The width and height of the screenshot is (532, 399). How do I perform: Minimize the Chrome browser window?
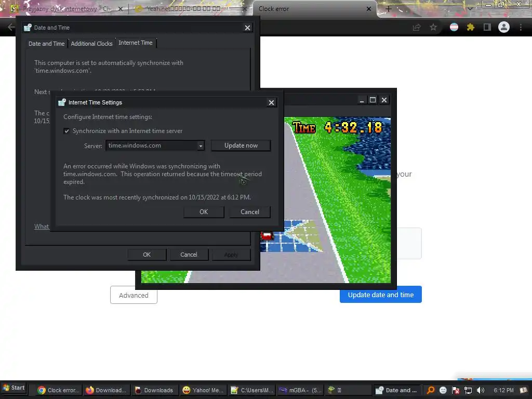tap(488, 5)
